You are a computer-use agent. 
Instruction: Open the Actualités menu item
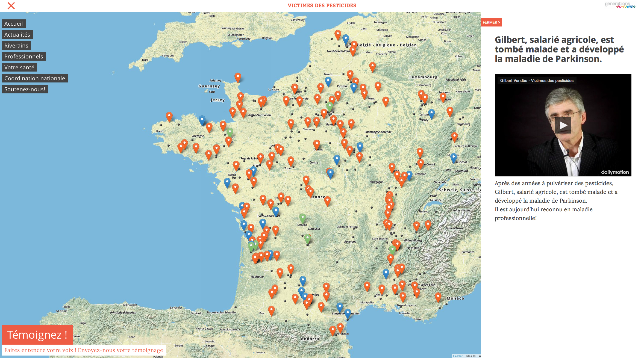click(x=17, y=35)
